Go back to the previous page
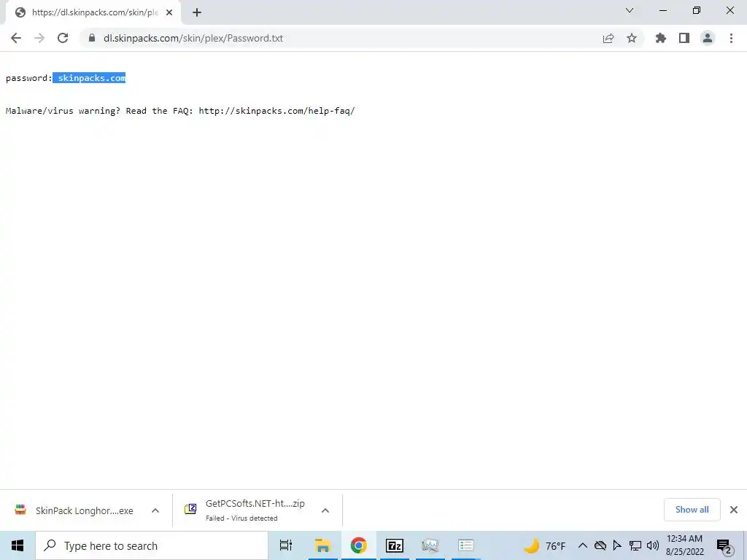This screenshot has width=747, height=560. pos(16,38)
